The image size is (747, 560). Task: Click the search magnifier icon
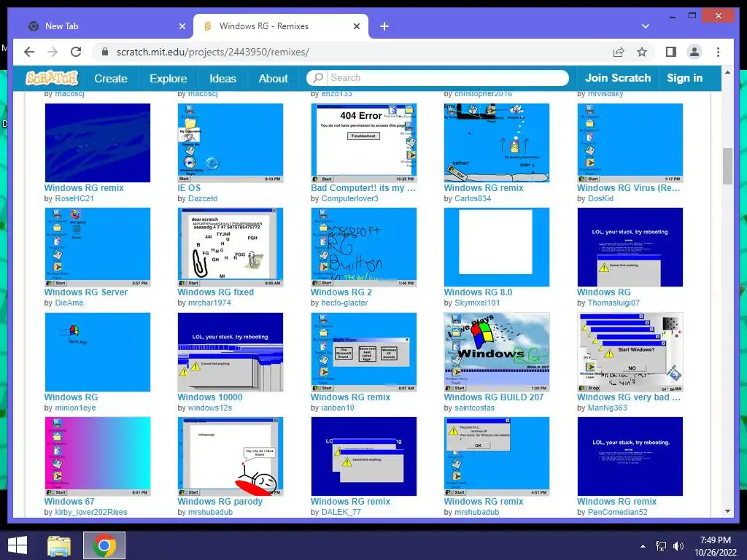318,77
